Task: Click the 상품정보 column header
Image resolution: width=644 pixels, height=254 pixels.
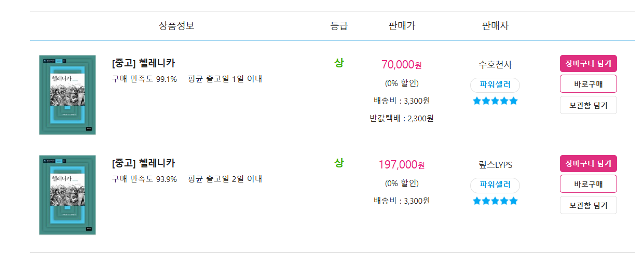Action: 176,25
